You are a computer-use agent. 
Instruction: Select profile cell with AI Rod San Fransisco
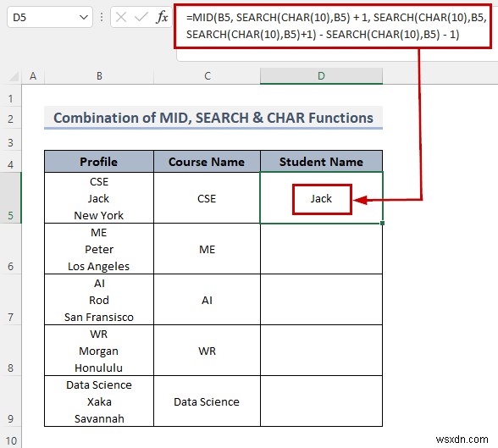(99, 300)
